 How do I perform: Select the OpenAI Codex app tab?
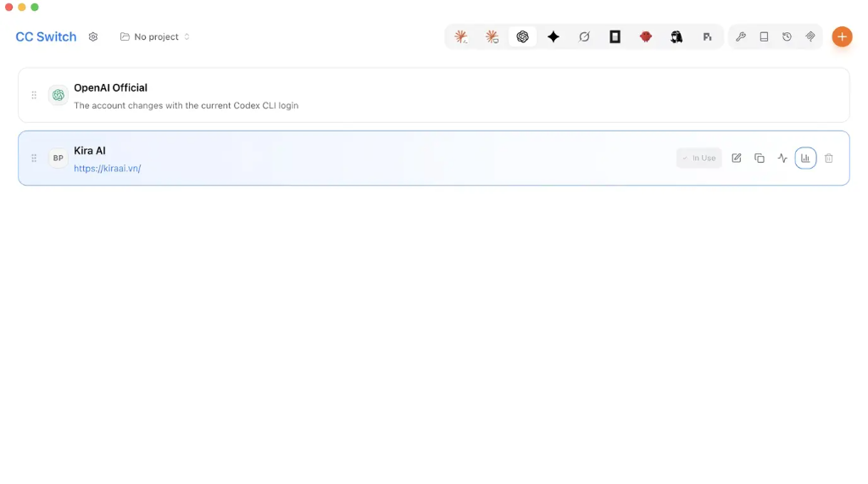[522, 36]
